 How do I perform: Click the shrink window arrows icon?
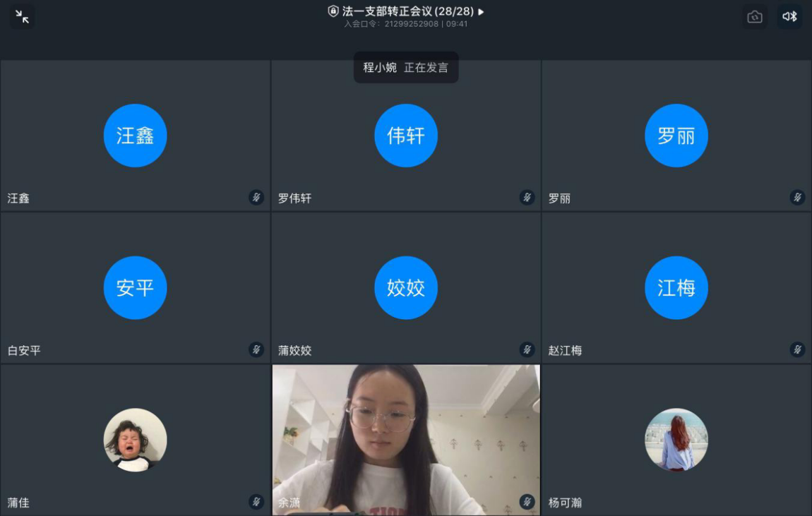pyautogui.click(x=22, y=17)
